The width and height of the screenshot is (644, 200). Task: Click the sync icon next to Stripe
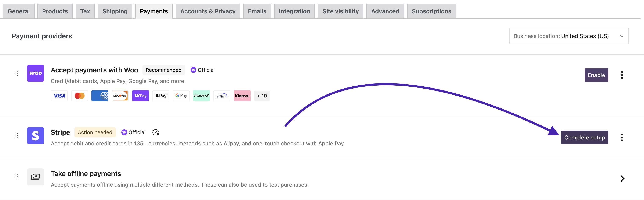tap(156, 132)
